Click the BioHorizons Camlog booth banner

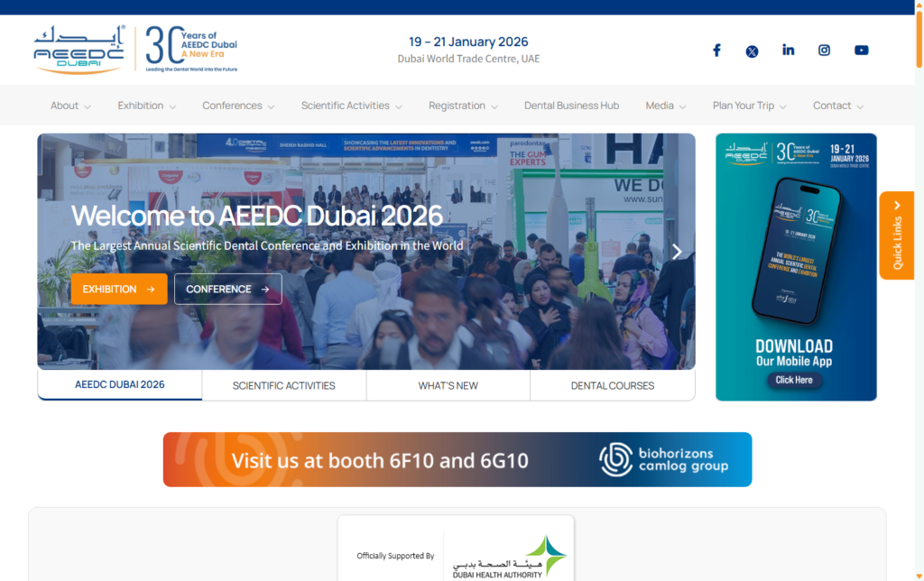tap(457, 459)
